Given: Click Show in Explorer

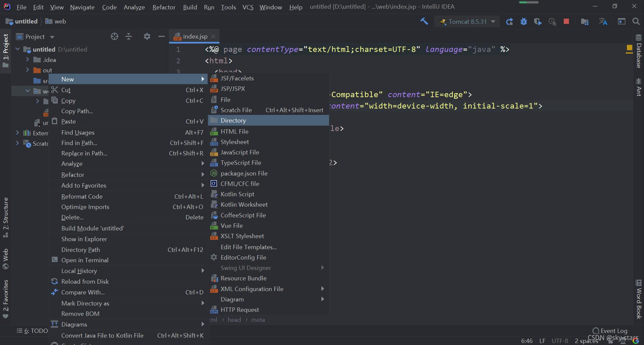Looking at the screenshot, I should (128, 239).
